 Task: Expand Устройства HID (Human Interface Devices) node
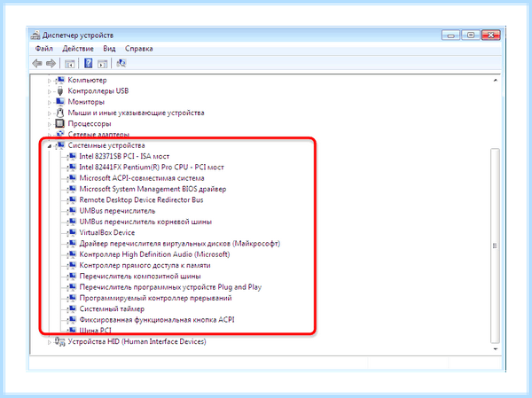[x=49, y=342]
